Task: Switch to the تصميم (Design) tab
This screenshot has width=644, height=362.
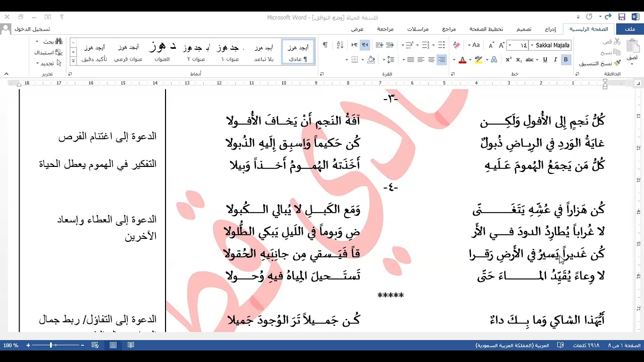Action: point(524,29)
